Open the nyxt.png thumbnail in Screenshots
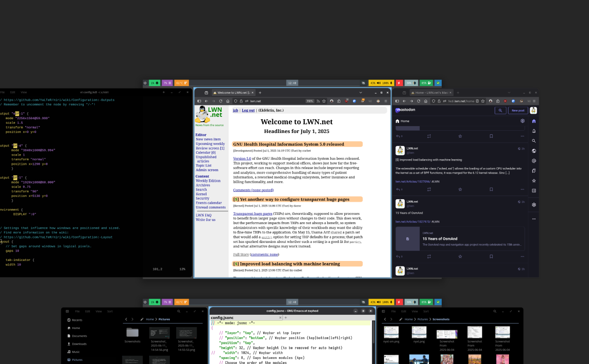This screenshot has height=364, width=589. [x=419, y=332]
